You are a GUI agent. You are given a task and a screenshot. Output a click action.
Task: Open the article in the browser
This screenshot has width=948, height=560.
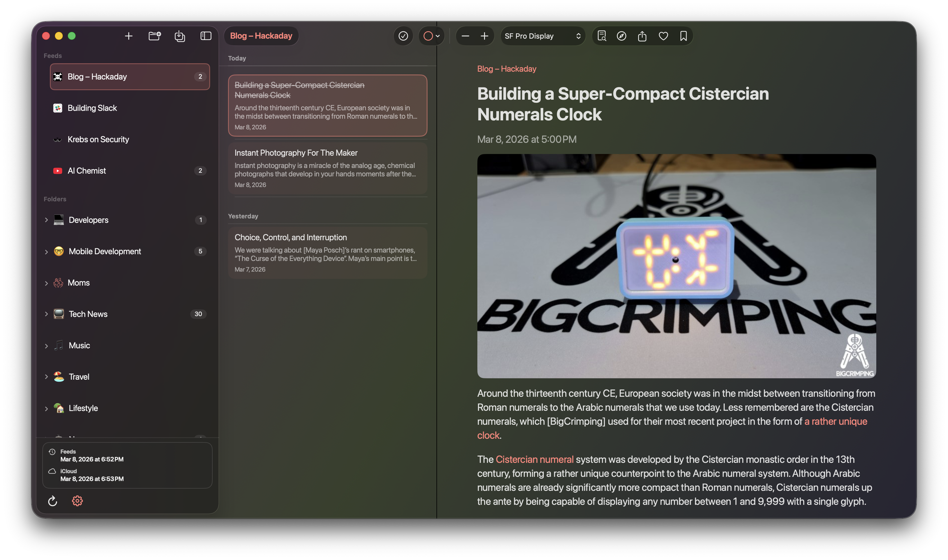pos(621,36)
